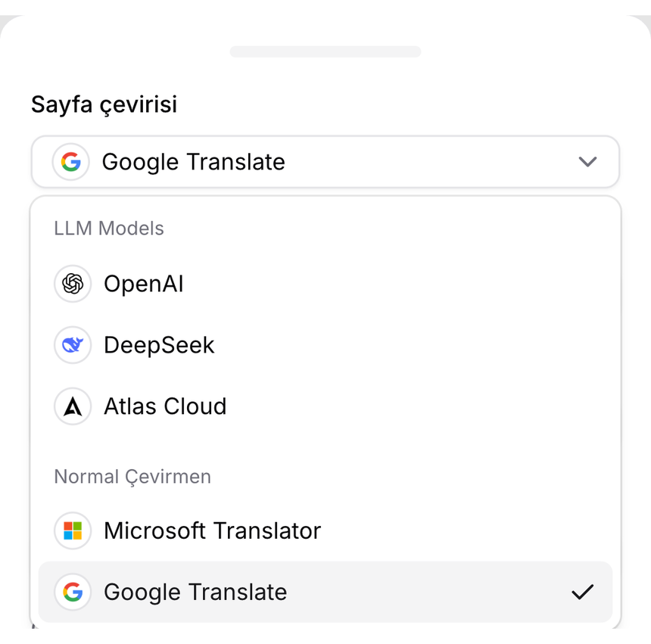Image resolution: width=651 pixels, height=644 pixels.
Task: Select Microsoft Translator option
Action: click(x=325, y=530)
